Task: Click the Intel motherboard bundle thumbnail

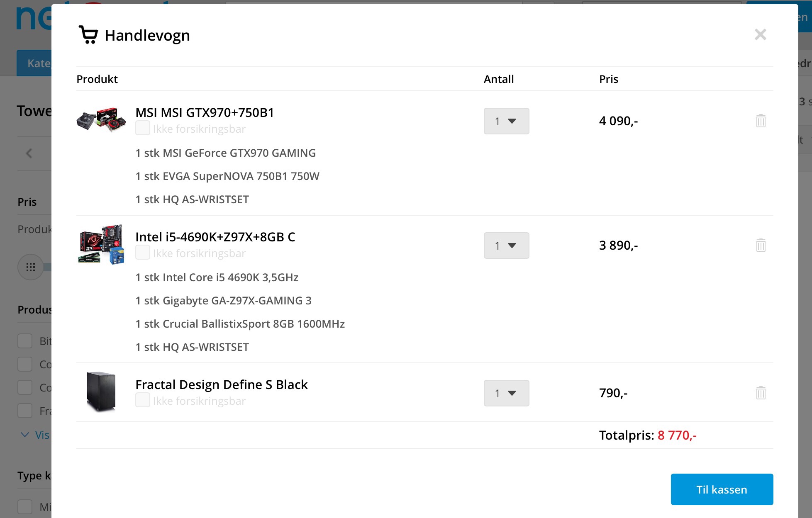Action: point(102,245)
